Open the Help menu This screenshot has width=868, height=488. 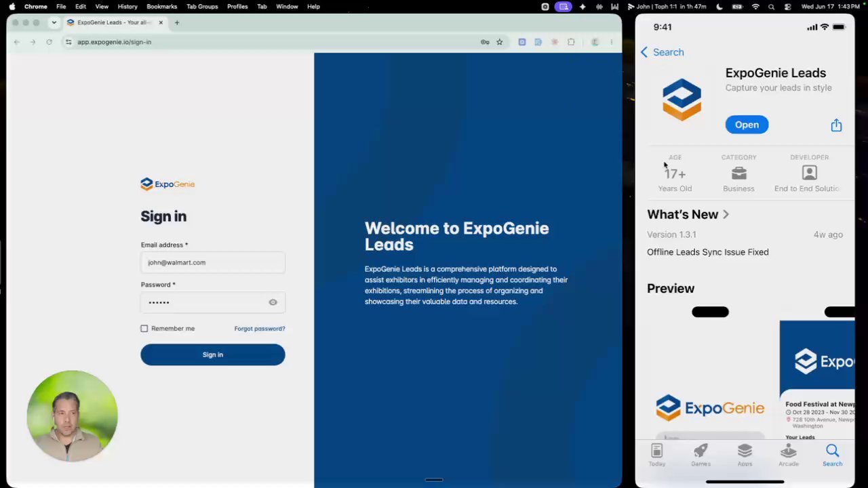(x=313, y=7)
